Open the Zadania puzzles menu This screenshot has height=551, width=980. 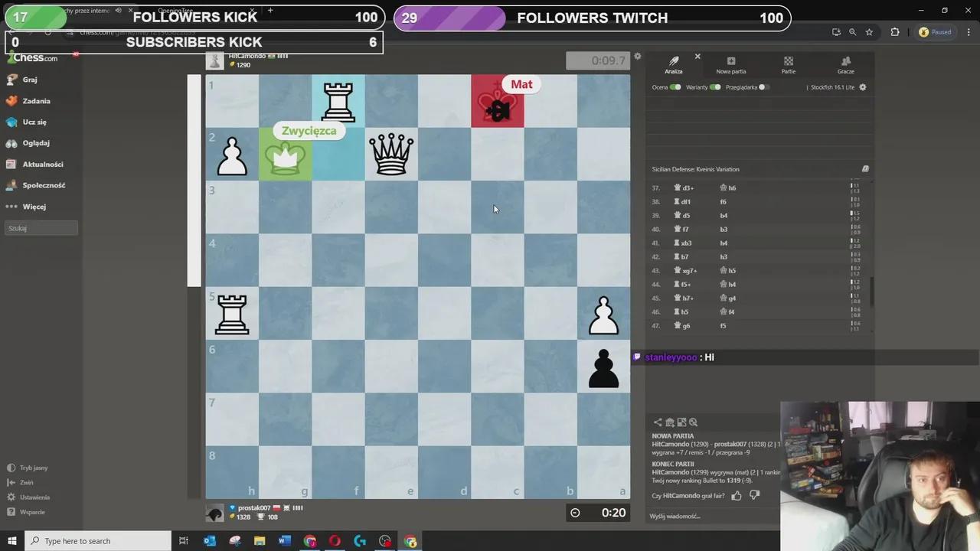click(x=28, y=101)
